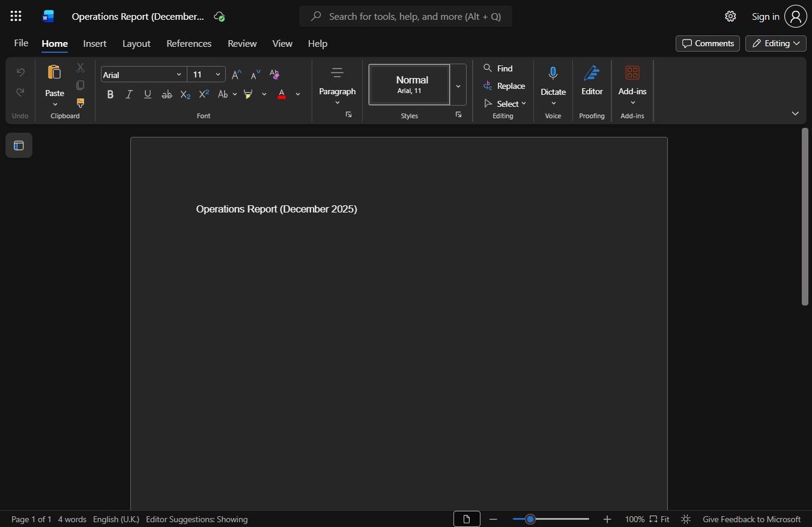Viewport: 812px width, 527px height.
Task: Switch to the Insert tab
Action: (95, 43)
